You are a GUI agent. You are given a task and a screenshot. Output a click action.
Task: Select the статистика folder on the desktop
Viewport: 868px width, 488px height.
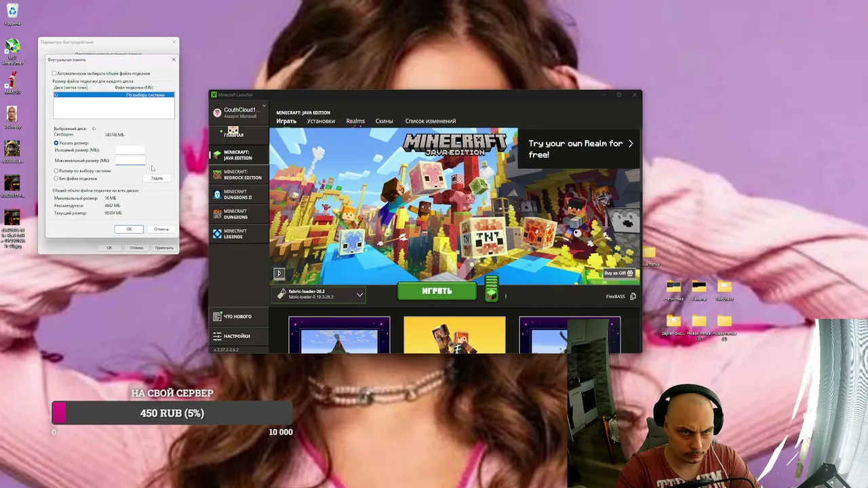[x=673, y=290]
